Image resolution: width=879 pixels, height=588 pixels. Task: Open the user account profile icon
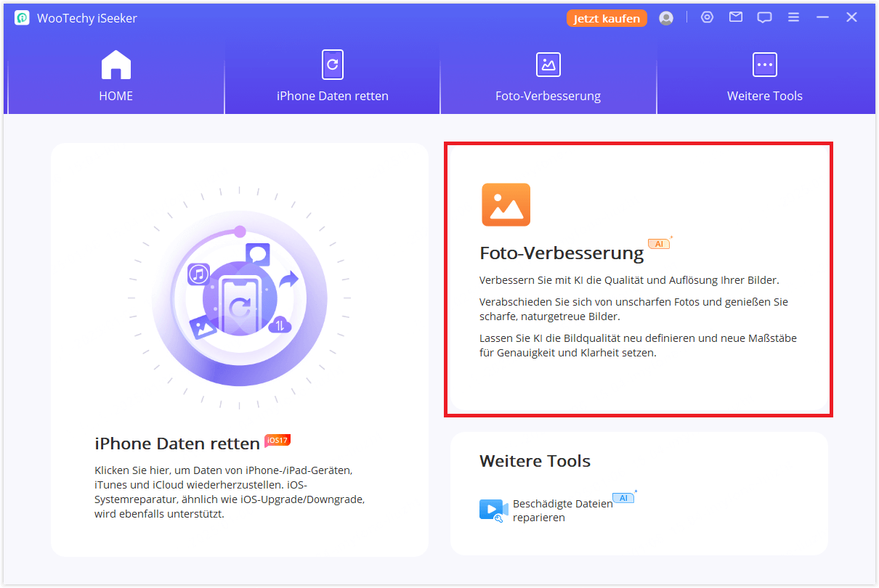[666, 18]
